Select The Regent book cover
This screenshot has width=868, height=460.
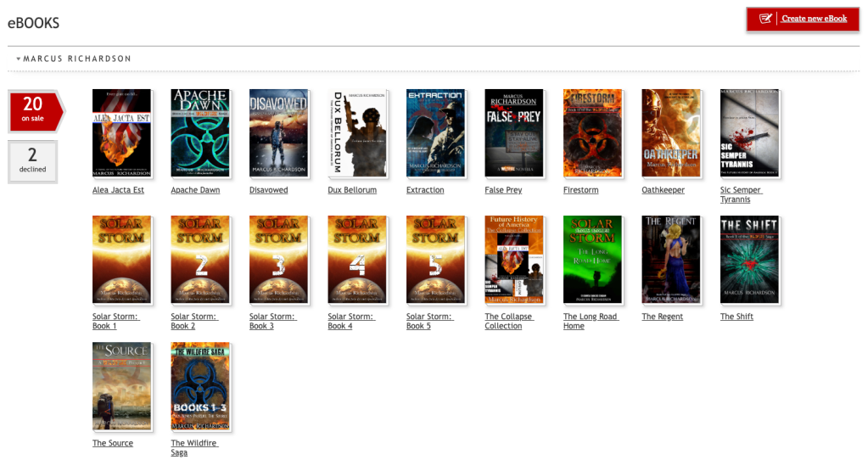pos(670,259)
